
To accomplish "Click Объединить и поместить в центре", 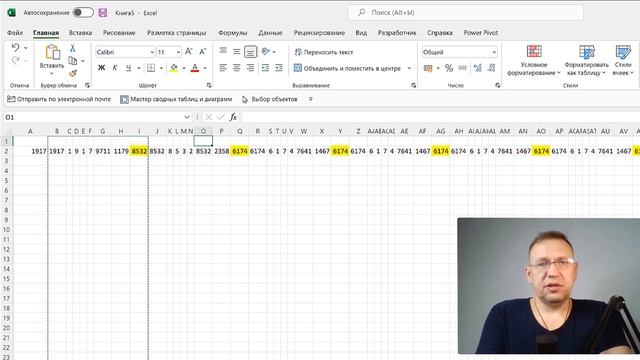I will [347, 68].
